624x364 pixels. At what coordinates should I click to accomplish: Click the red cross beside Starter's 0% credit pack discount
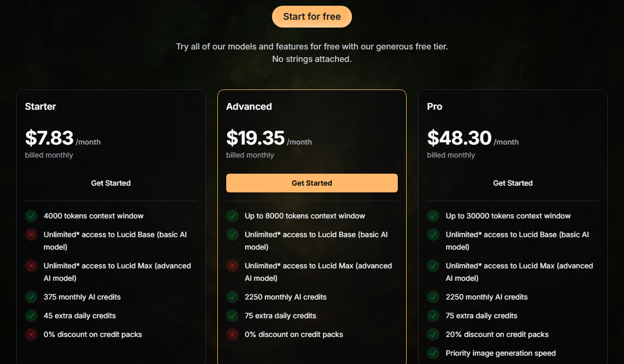pos(31,334)
